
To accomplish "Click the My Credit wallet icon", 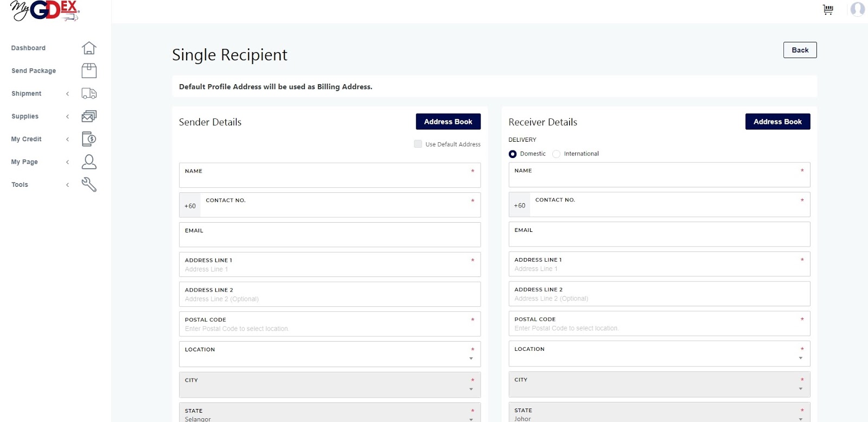I will 89,139.
